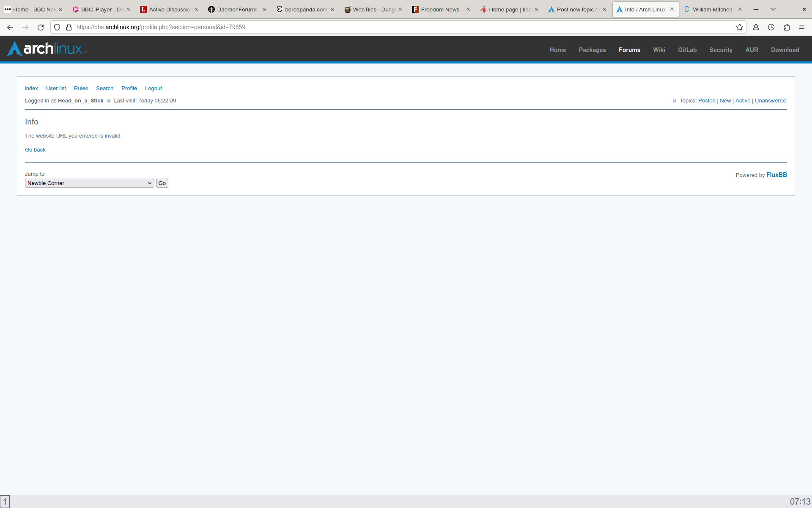
Task: Open the forum Search link
Action: coord(104,88)
